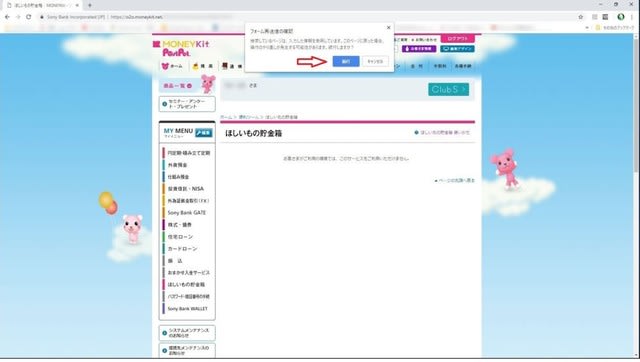
Task: Open the 各種手続 tab in the navigation bar
Action: (x=463, y=66)
